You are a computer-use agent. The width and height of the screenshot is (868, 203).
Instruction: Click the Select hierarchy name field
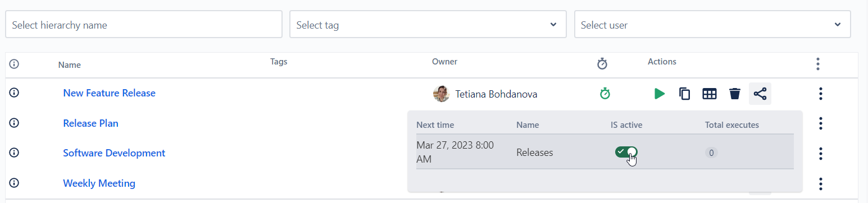tap(144, 25)
